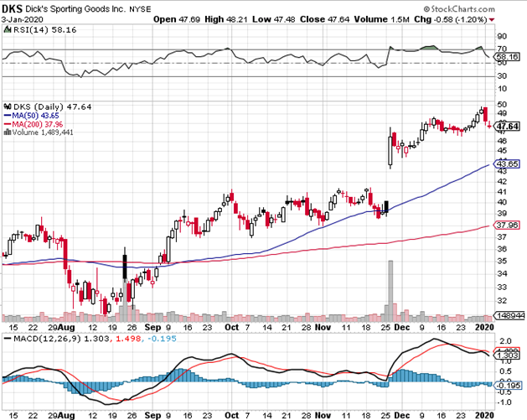Click the 1.303 MACD value tag

[505, 355]
